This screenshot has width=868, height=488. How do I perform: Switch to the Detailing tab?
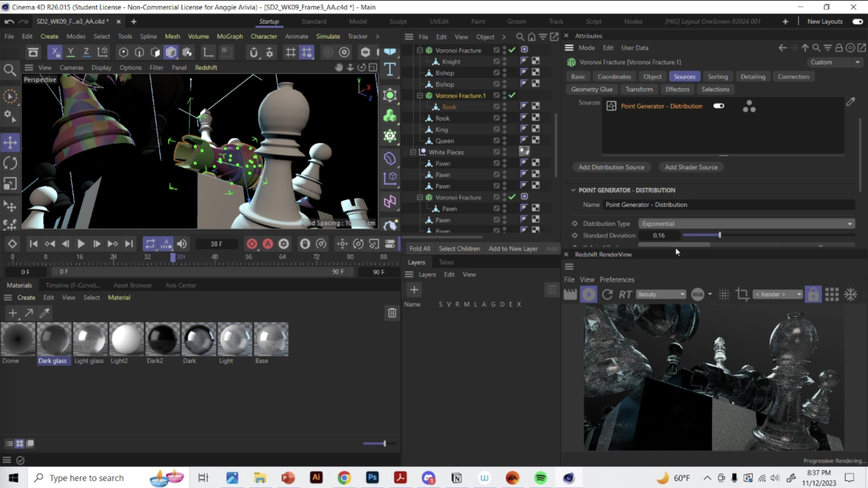(x=752, y=76)
